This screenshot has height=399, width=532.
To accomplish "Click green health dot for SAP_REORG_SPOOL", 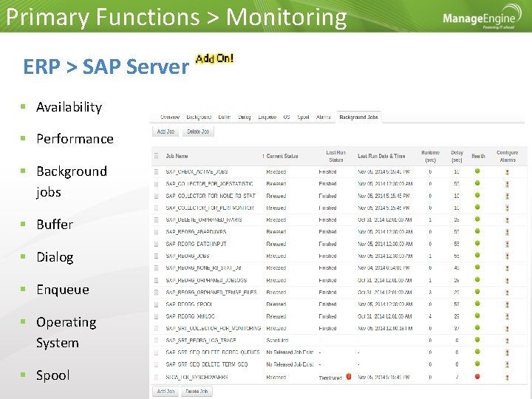I will pos(477,304).
